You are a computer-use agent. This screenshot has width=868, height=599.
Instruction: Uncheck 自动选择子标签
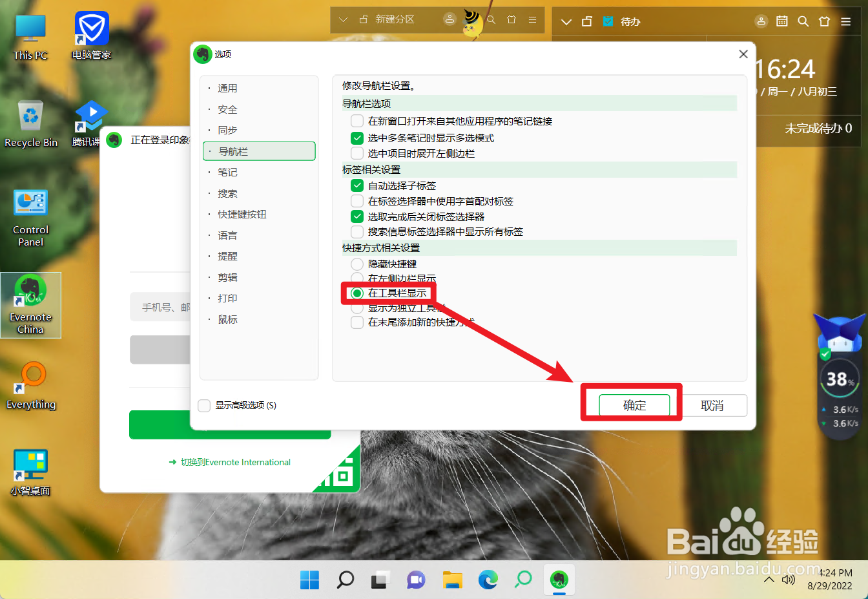(x=357, y=185)
